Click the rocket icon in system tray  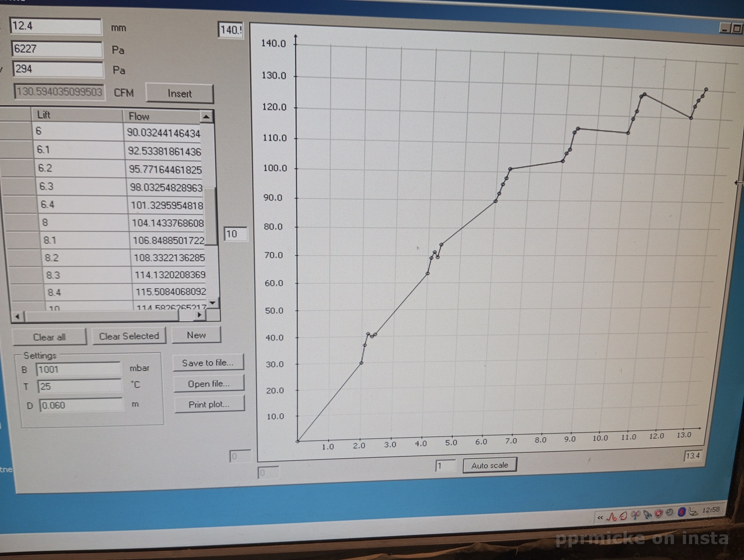[647, 515]
